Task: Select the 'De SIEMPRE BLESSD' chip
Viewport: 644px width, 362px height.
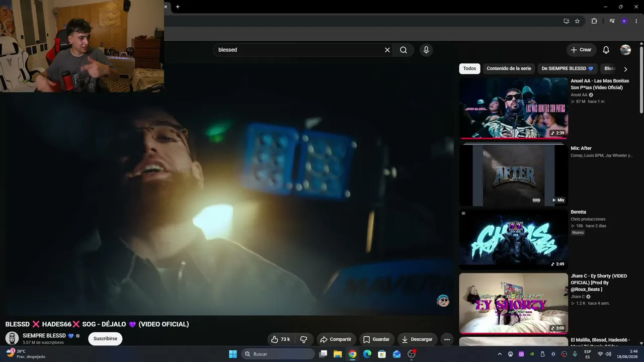Action: click(568, 68)
